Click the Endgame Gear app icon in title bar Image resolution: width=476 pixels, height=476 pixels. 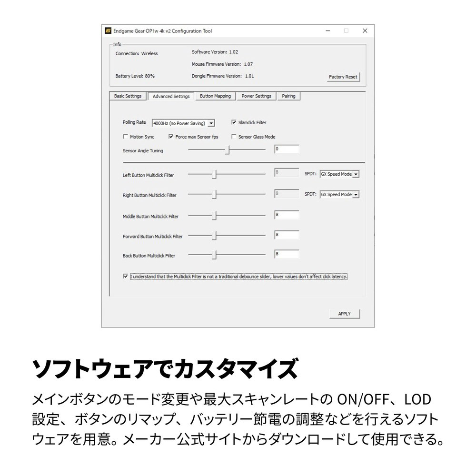click(x=109, y=31)
